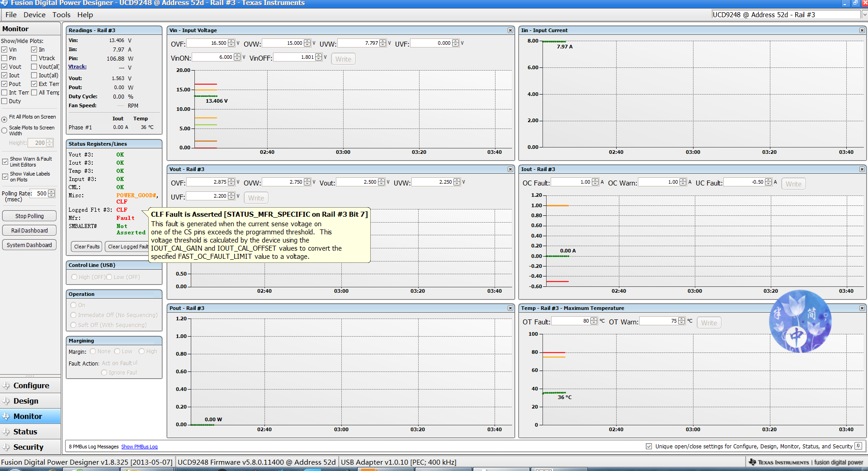Close the Pout - Rail #3 plot panel
The image size is (868, 471).
[510, 308]
